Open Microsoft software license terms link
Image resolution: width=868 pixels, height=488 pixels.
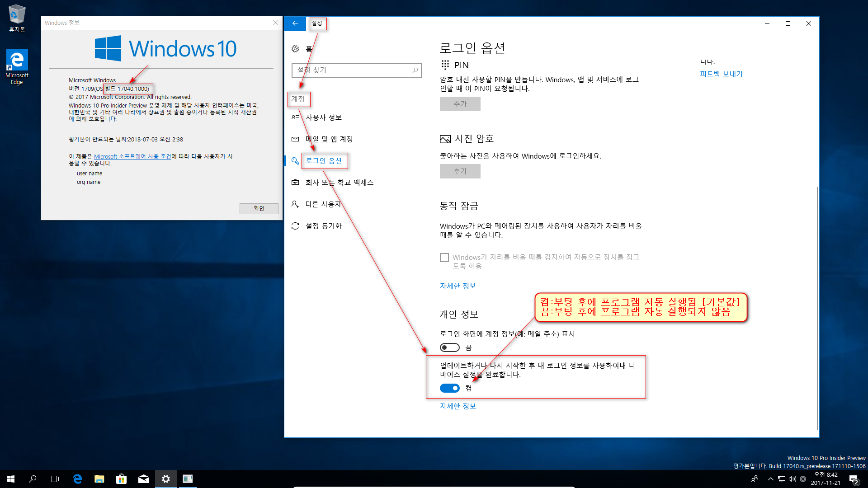(132, 156)
